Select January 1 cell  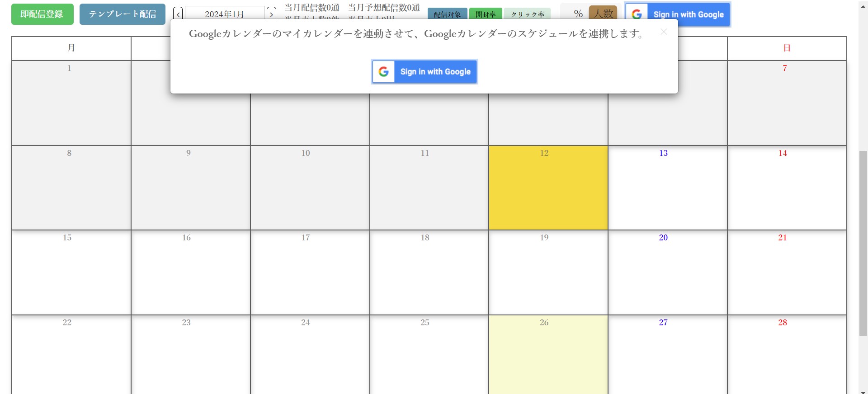tap(71, 103)
